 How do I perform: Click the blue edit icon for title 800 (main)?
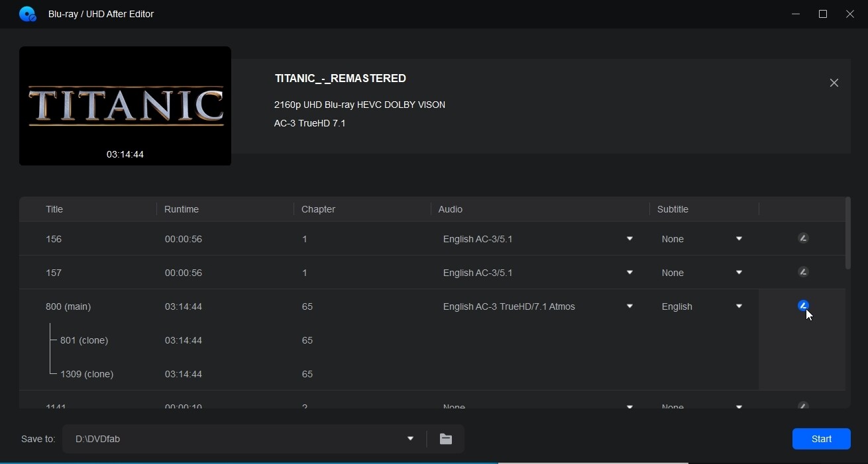pos(803,306)
